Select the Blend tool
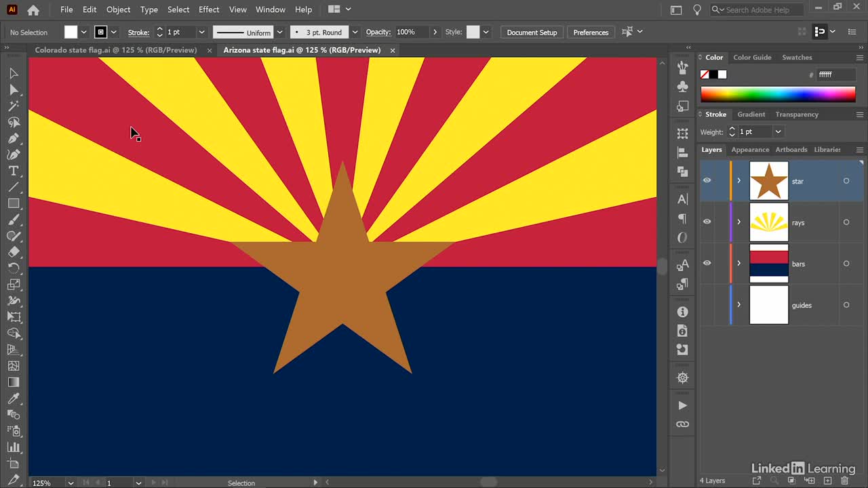This screenshot has height=488, width=868. point(14,415)
